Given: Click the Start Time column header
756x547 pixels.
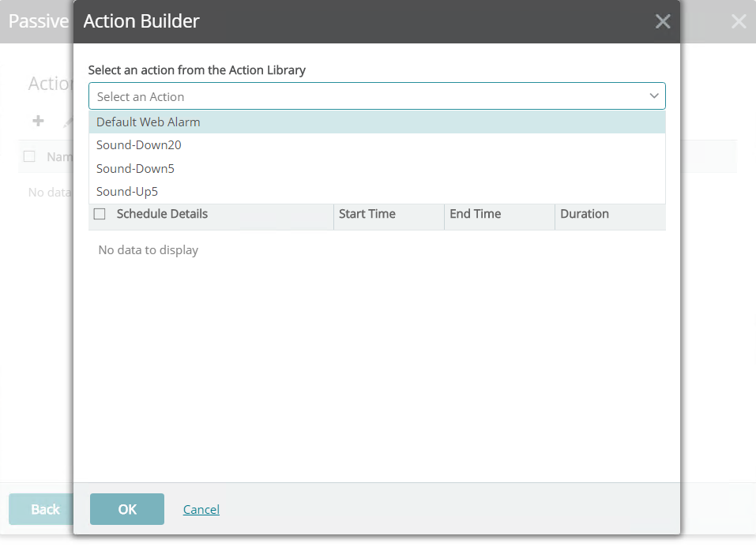Looking at the screenshot, I should [x=367, y=213].
